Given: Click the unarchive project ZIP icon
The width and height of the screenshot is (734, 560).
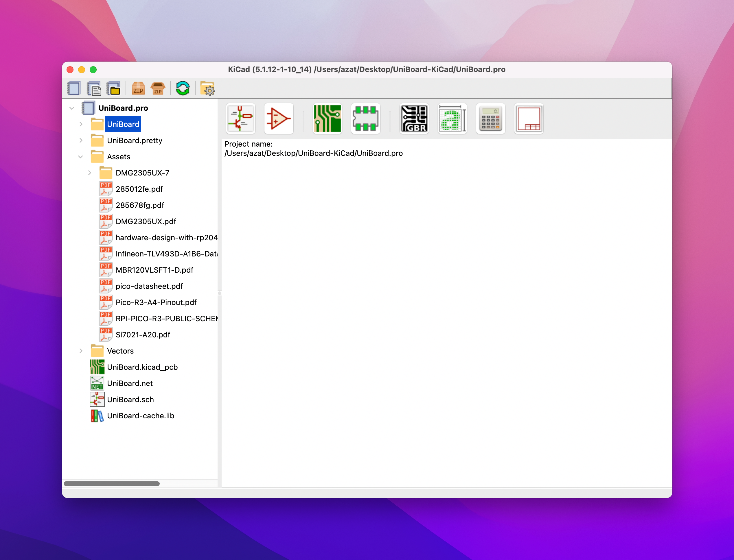Looking at the screenshot, I should pyautogui.click(x=158, y=89).
